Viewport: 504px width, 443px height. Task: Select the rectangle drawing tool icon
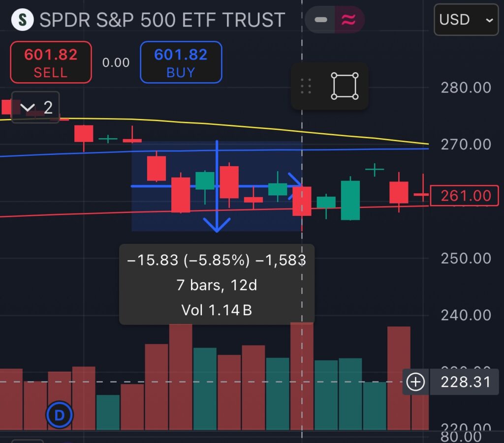pyautogui.click(x=345, y=86)
